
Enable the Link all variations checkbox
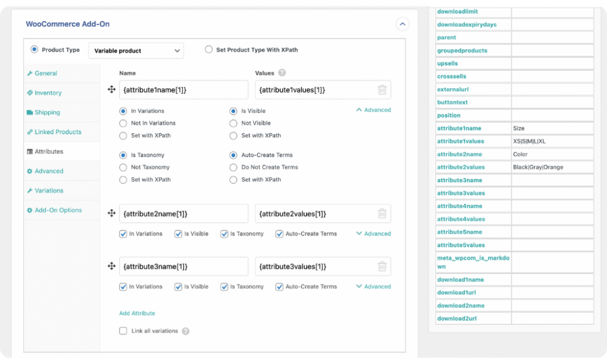click(x=123, y=331)
